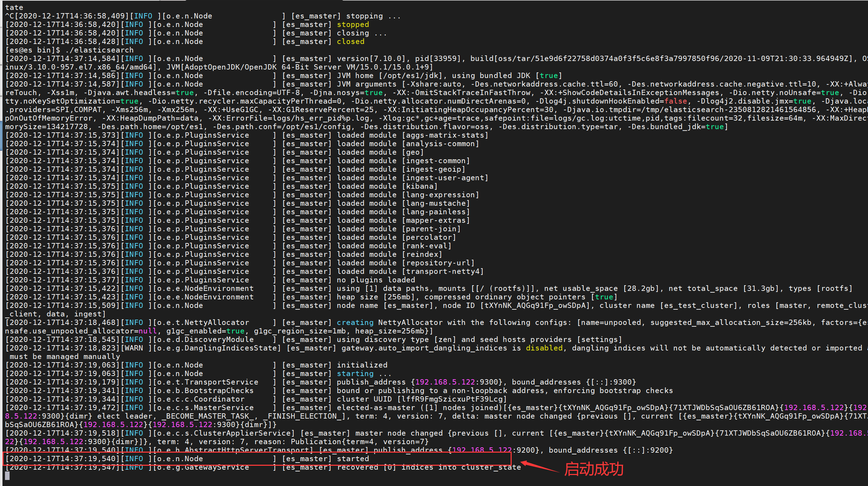Click 'loaded module [reindex]' line
This screenshot has width=868, height=486.
(x=389, y=254)
